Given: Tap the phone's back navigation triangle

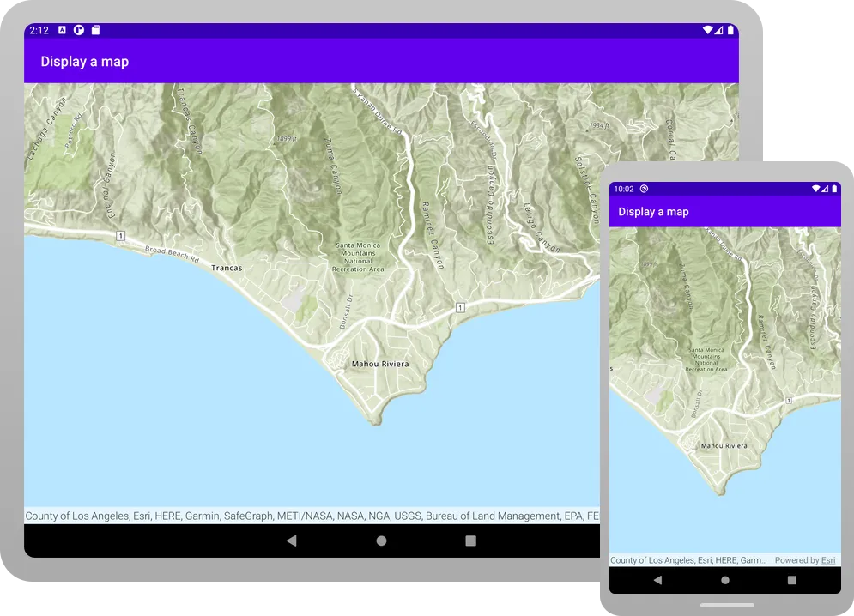Looking at the screenshot, I should tap(658, 580).
